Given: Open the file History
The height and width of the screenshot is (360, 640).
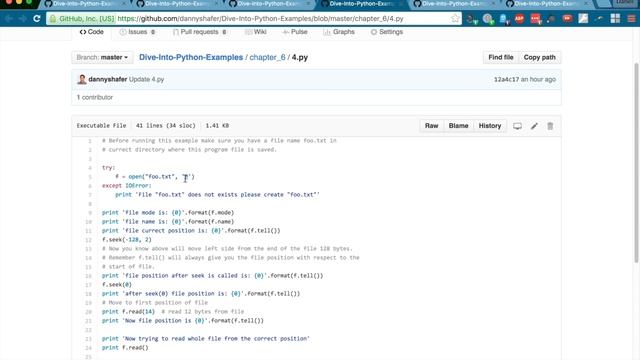Looking at the screenshot, I should tap(490, 126).
